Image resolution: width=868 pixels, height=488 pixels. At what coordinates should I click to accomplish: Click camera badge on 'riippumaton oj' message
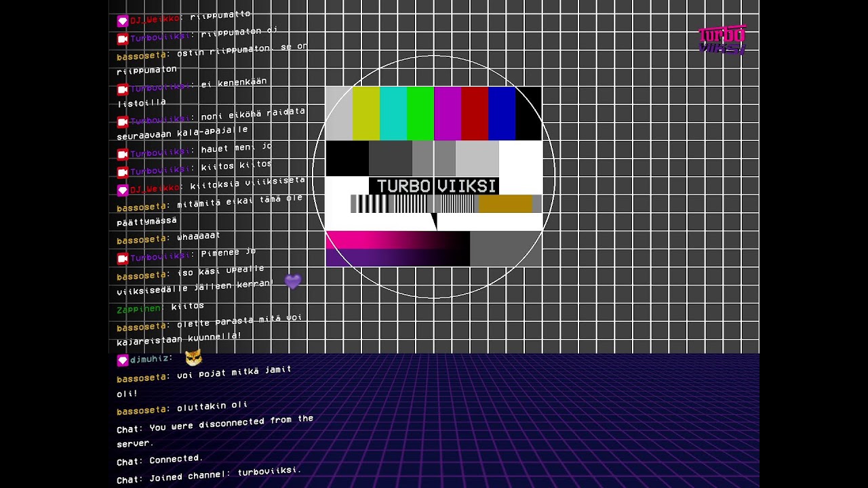(x=123, y=39)
